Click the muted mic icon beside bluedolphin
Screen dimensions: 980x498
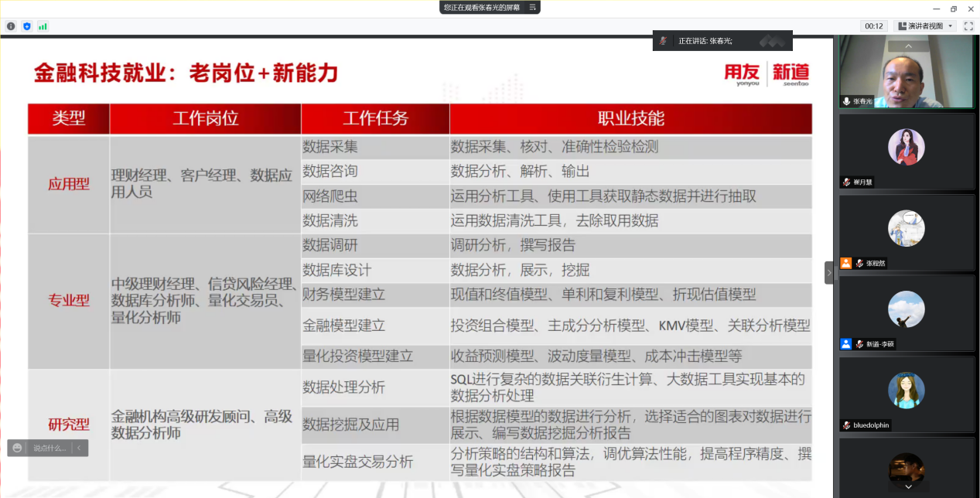tap(848, 425)
